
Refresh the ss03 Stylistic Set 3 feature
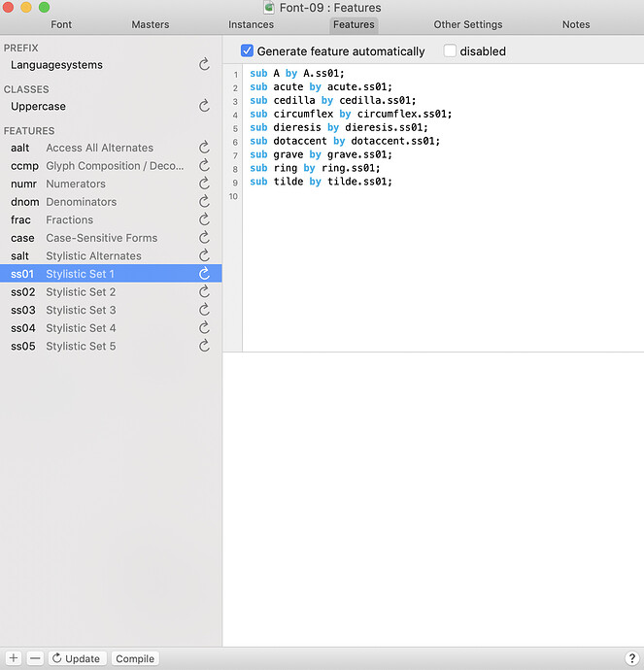(x=204, y=310)
